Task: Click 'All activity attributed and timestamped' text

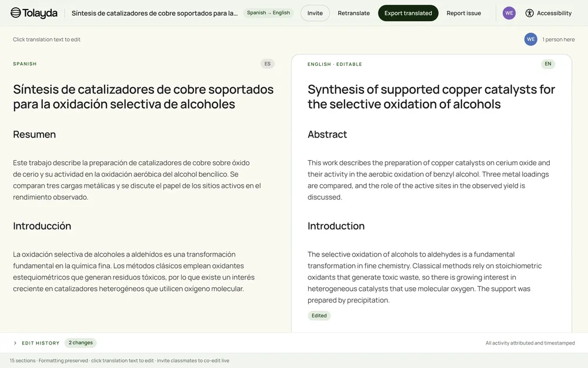Action: (530, 343)
